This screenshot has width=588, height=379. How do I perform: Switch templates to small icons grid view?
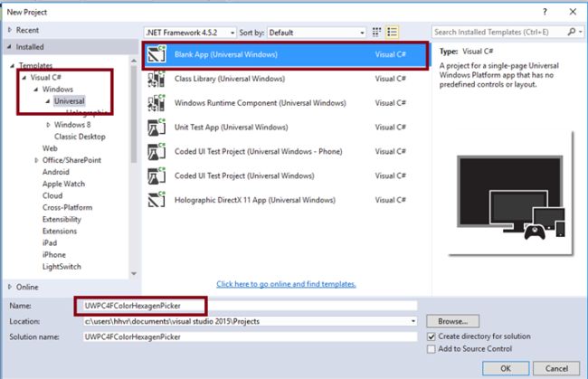click(x=376, y=33)
